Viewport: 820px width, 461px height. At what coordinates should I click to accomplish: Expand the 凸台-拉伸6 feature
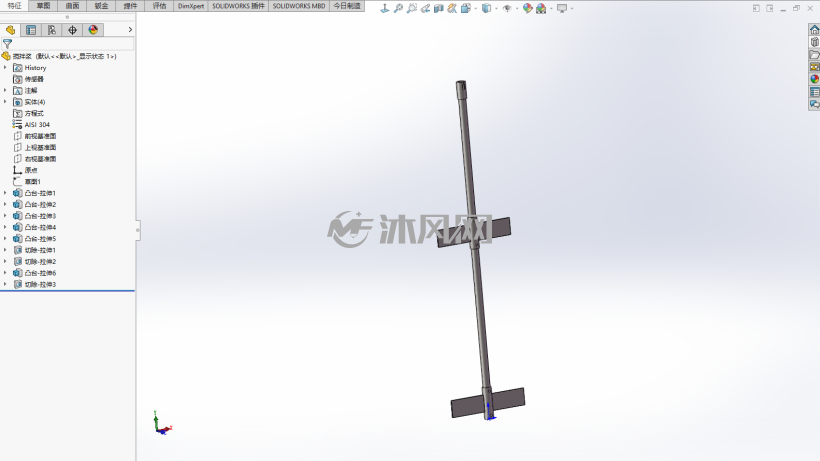pyautogui.click(x=5, y=273)
